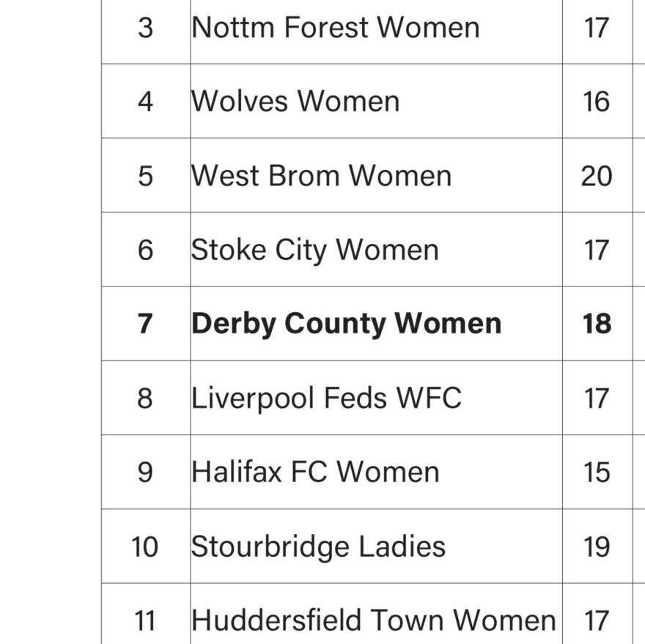The image size is (645, 644).
Task: Open Liverpool Feds WFC team
Action: tap(326, 398)
